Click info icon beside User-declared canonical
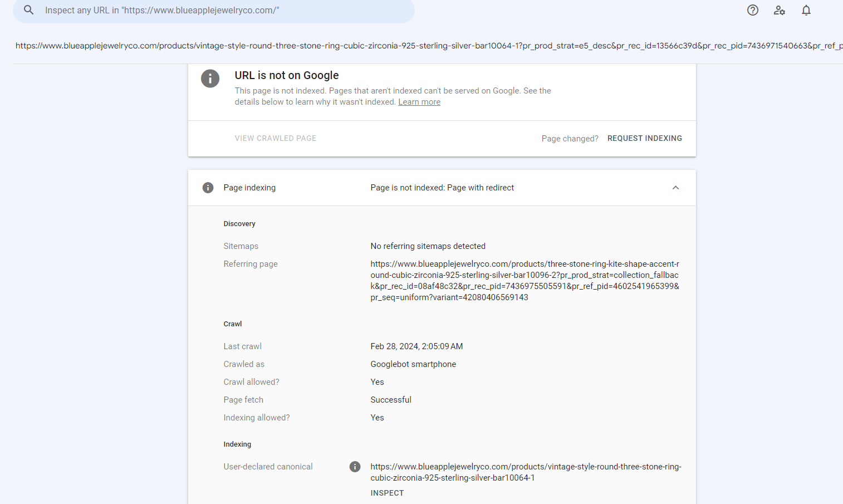843x504 pixels. pos(355,467)
